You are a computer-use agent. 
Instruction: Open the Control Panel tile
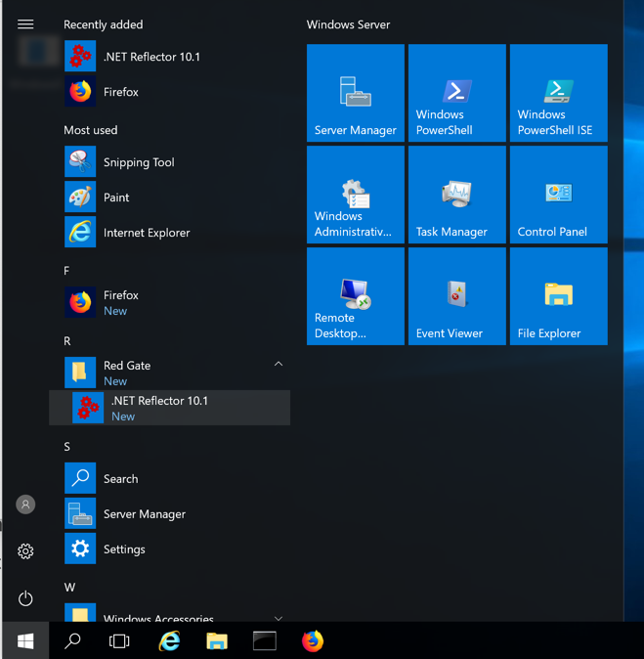558,196
